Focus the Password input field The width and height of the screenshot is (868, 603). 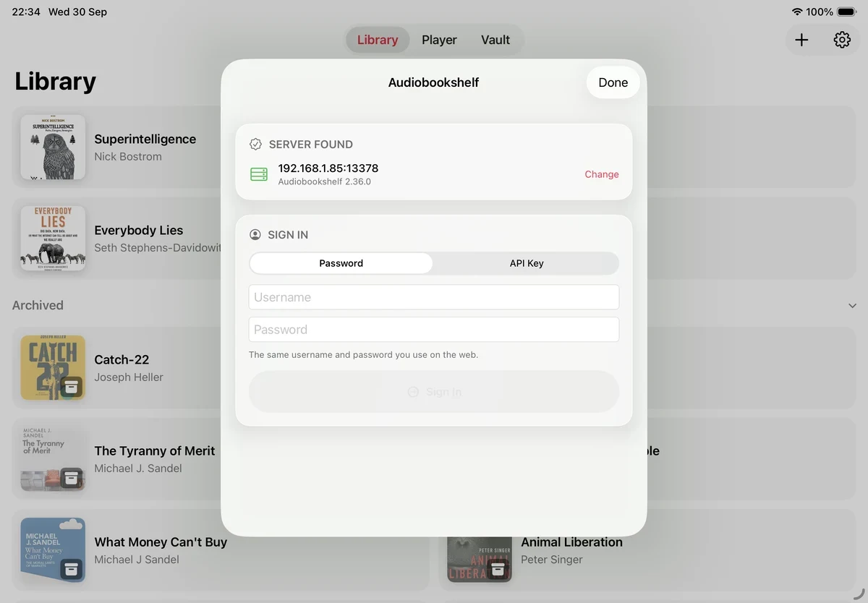tap(434, 330)
